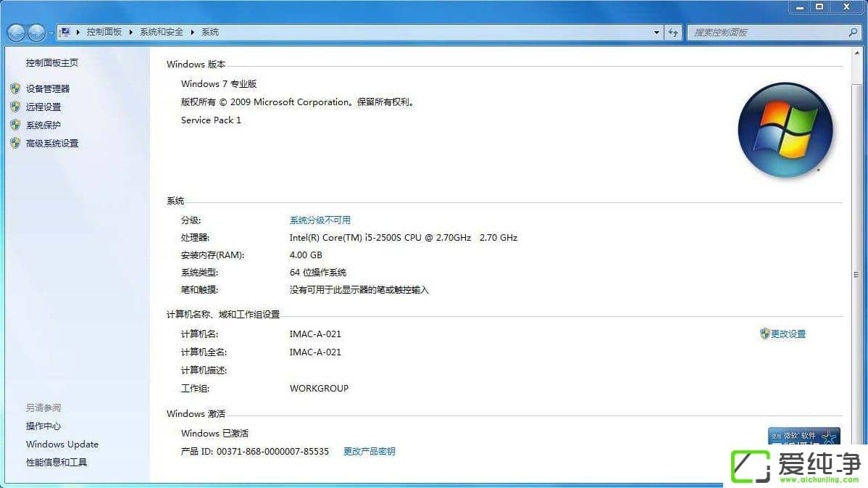868x488 pixels.
Task: Click the Back navigation arrow button
Action: (17, 33)
